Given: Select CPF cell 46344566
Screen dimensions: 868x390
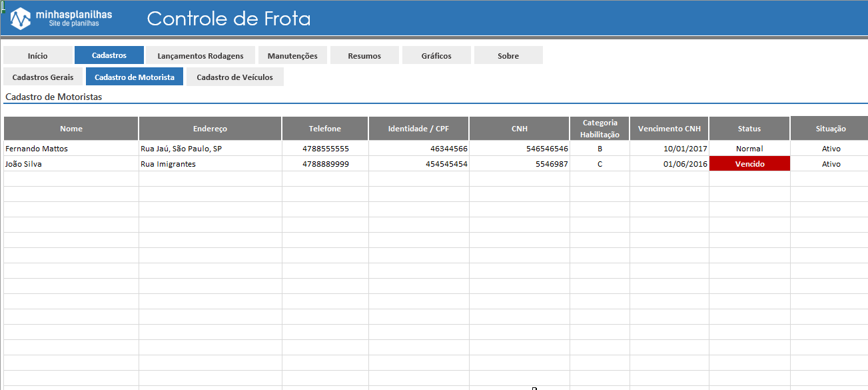Looking at the screenshot, I should tap(418, 148).
